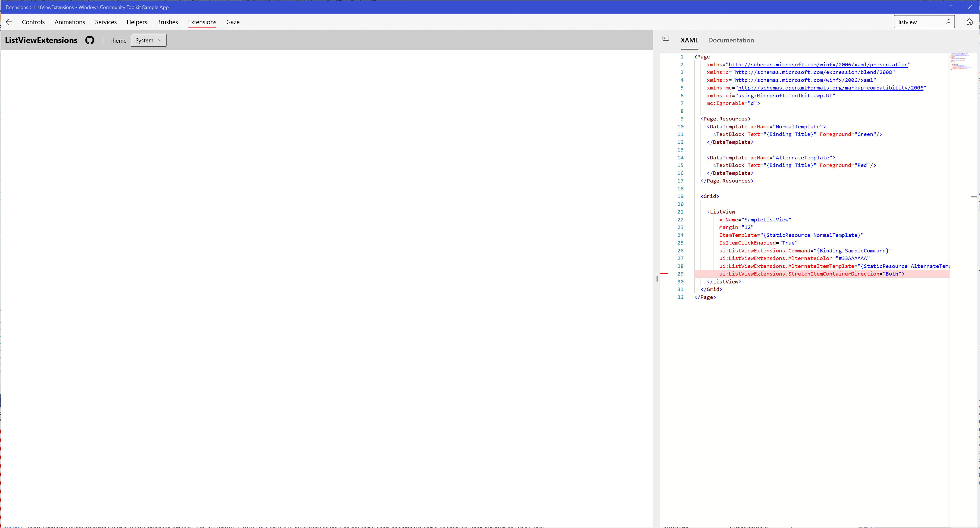Go to the Home page via house icon
980x528 pixels.
[969, 22]
